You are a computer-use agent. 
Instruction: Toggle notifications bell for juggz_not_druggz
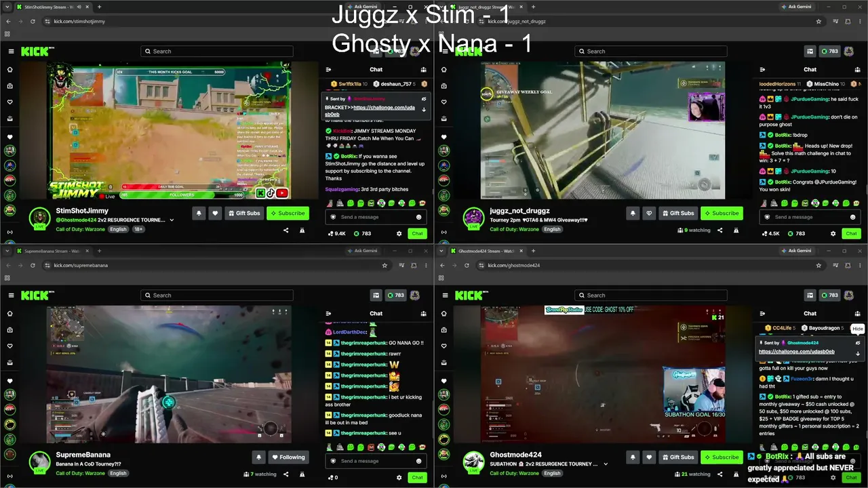633,213
